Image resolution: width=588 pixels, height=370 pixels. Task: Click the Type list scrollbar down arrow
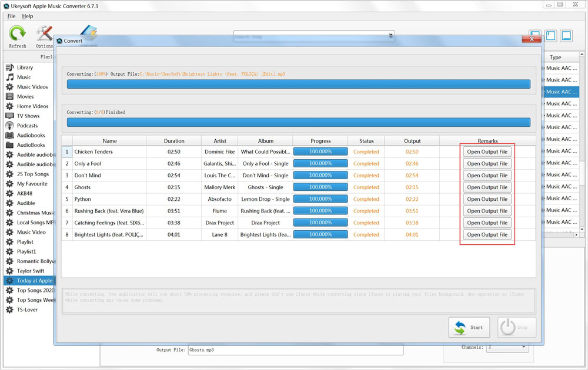(x=582, y=229)
